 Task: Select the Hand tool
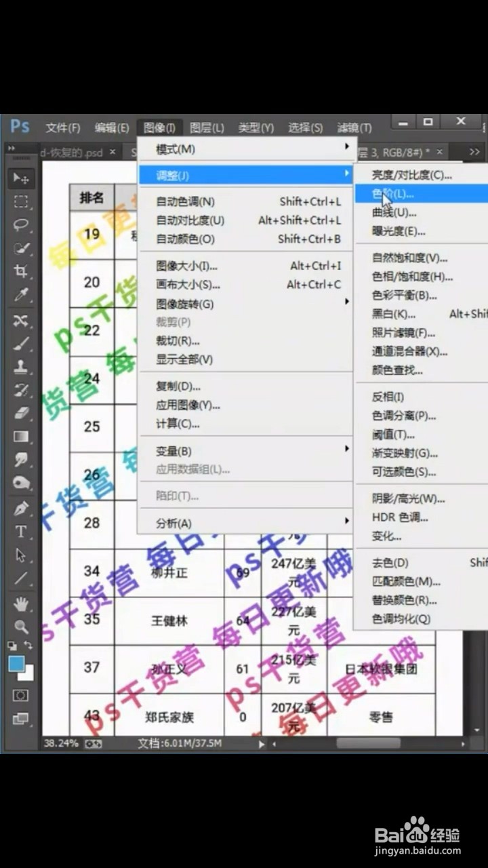coord(21,604)
